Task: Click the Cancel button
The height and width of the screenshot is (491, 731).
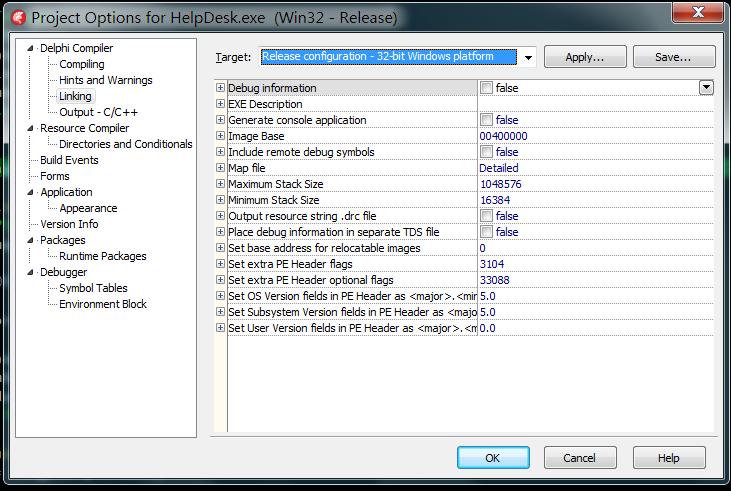Action: 580,457
